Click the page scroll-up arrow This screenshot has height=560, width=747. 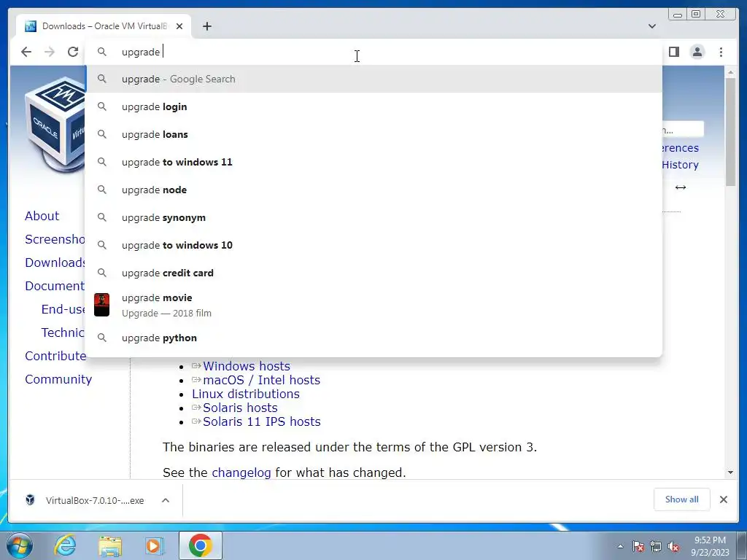pyautogui.click(x=730, y=72)
